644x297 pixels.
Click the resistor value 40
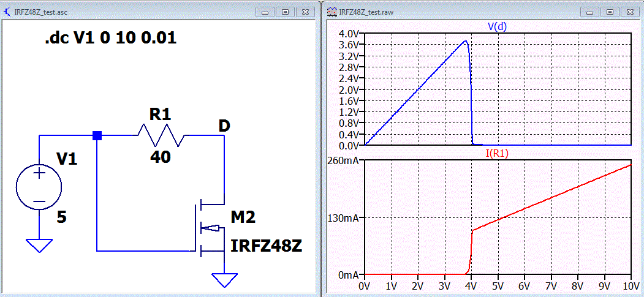(160, 157)
